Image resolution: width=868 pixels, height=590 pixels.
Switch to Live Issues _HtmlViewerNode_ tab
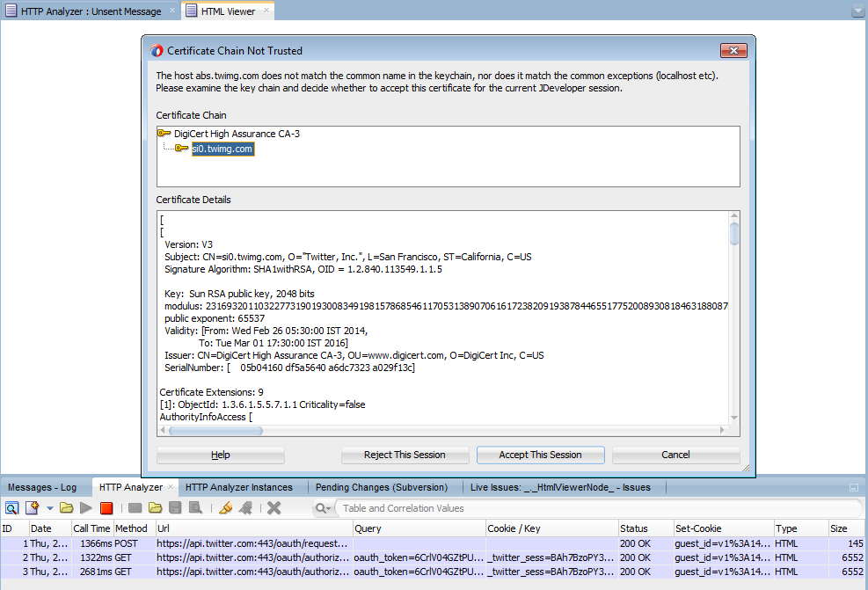[560, 488]
